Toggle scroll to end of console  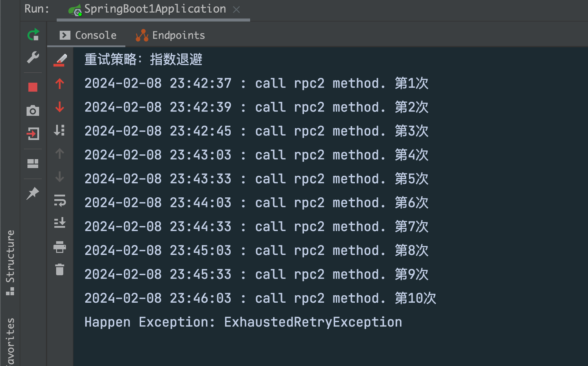(60, 223)
